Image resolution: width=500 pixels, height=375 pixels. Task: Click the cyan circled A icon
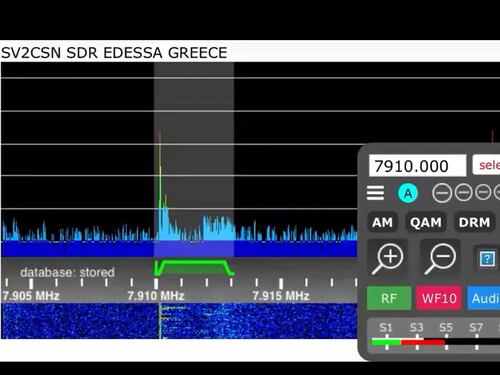click(x=408, y=193)
